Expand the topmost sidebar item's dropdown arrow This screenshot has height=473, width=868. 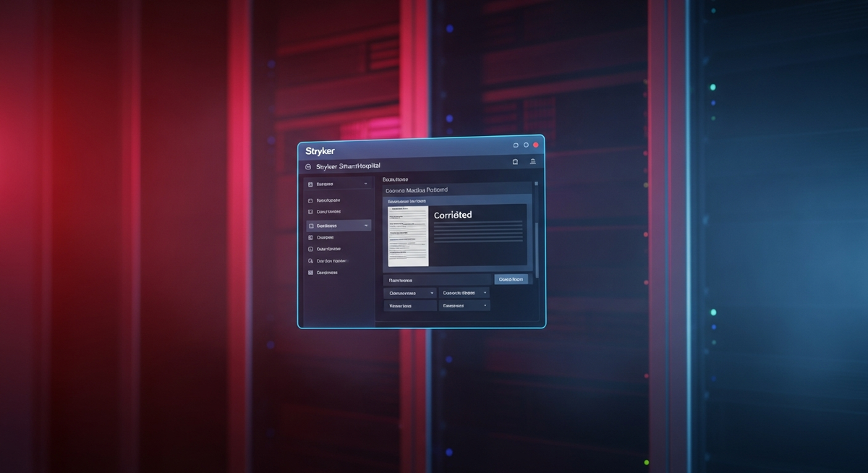click(x=366, y=184)
